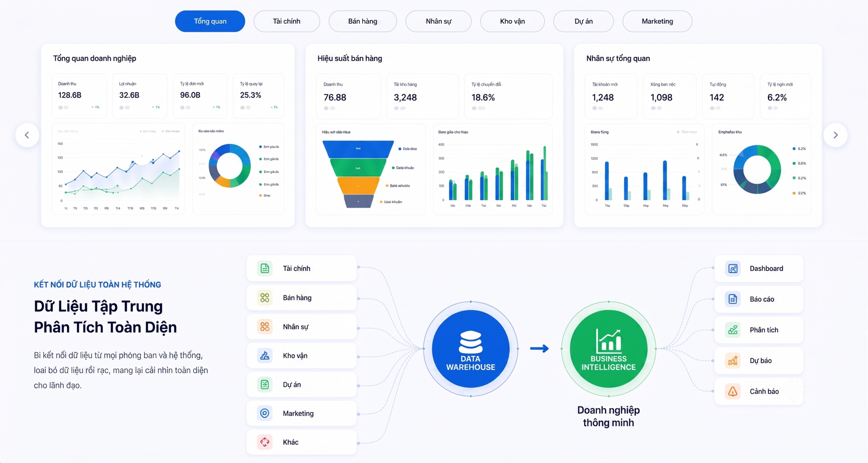
Task: Click the Doanh thu 128.6B stat card
Action: pyautogui.click(x=79, y=96)
